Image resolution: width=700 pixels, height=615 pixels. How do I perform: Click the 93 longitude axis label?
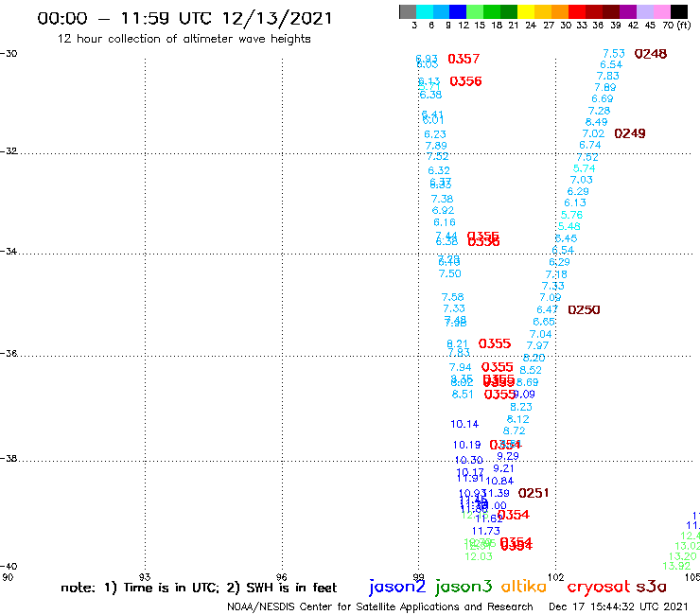[x=145, y=577]
